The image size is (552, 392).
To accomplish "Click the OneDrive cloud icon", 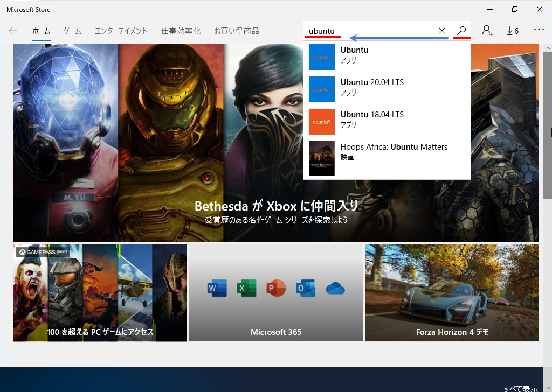I will point(335,288).
